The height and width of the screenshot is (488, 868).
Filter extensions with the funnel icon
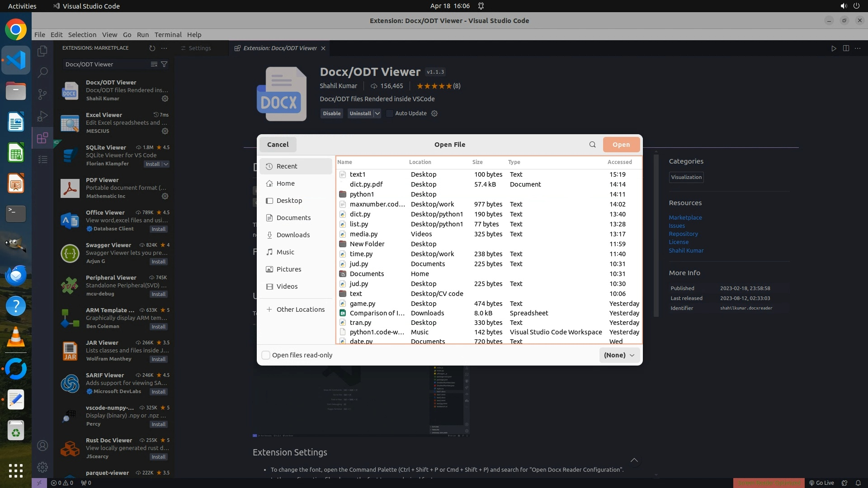[165, 65]
